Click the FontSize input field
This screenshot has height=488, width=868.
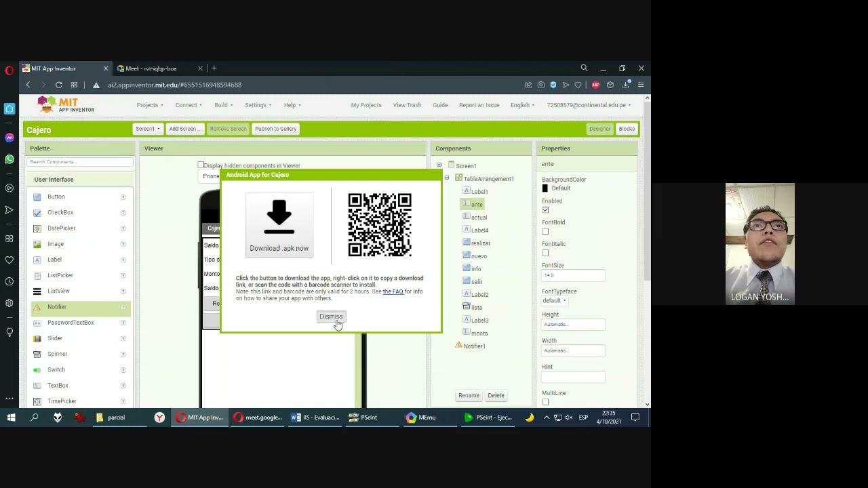573,275
